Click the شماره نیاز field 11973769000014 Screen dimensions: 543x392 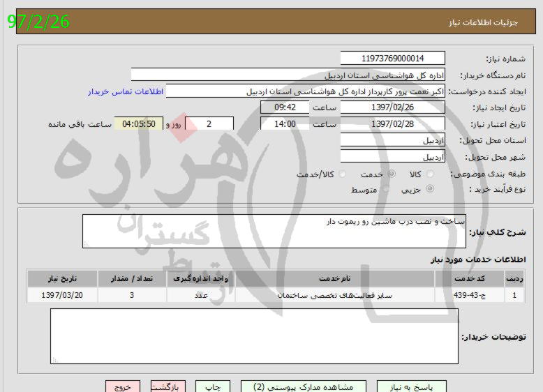[393, 59]
